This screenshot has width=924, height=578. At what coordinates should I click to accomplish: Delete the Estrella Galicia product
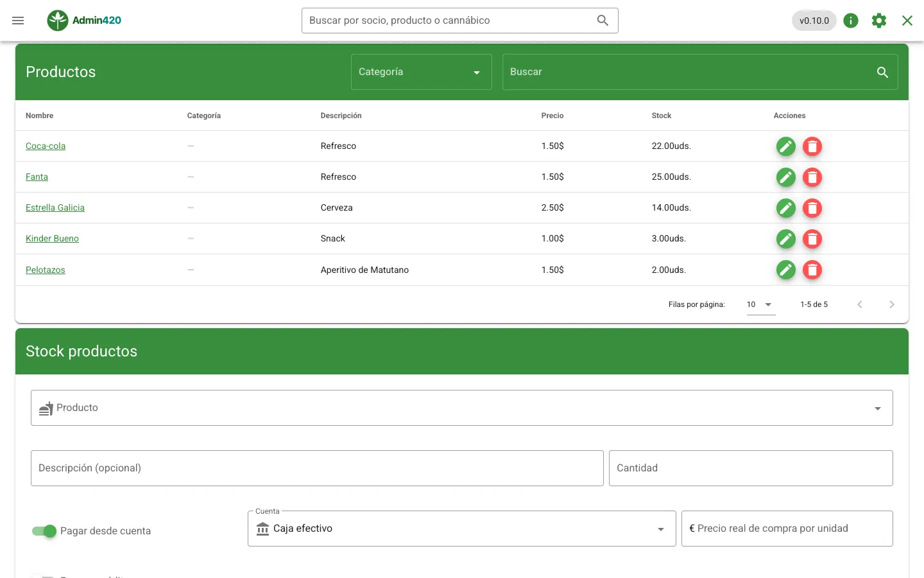(812, 208)
